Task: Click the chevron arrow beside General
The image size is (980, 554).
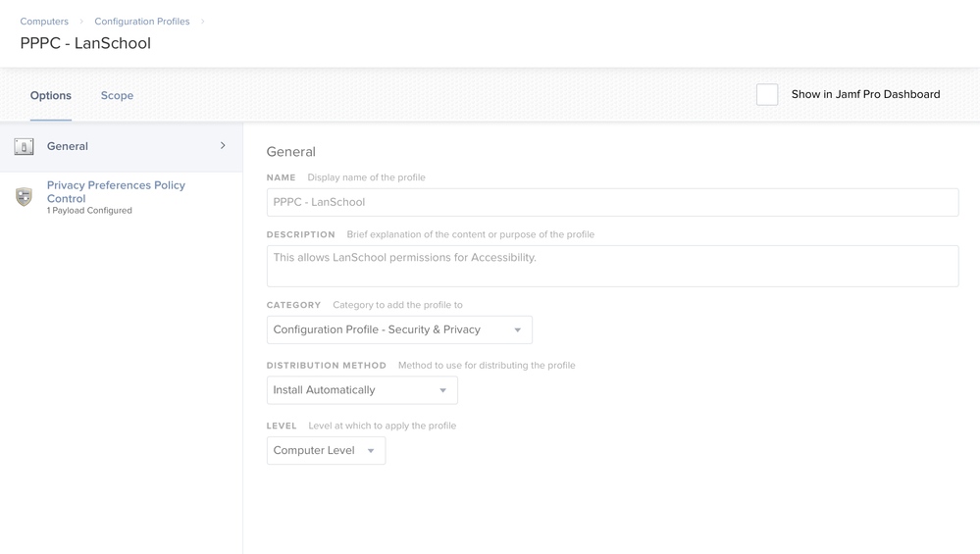Action: pos(223,145)
